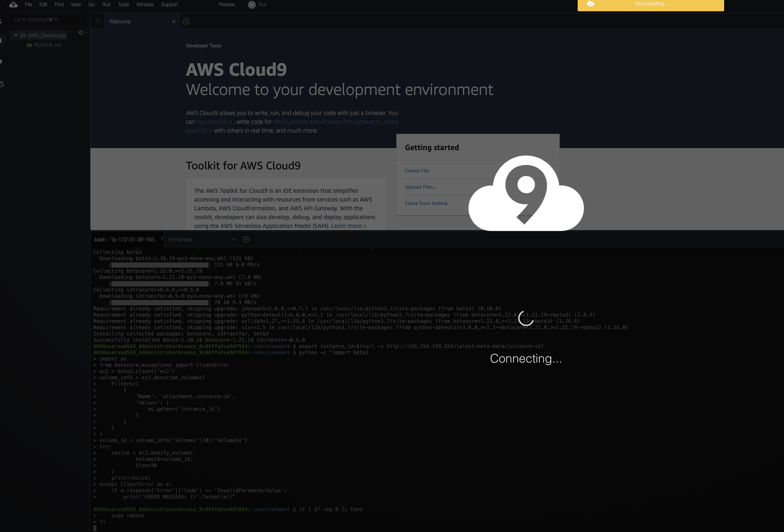Click the 'sudo reboot' terminal line
The height and width of the screenshot is (532, 784).
click(128, 516)
